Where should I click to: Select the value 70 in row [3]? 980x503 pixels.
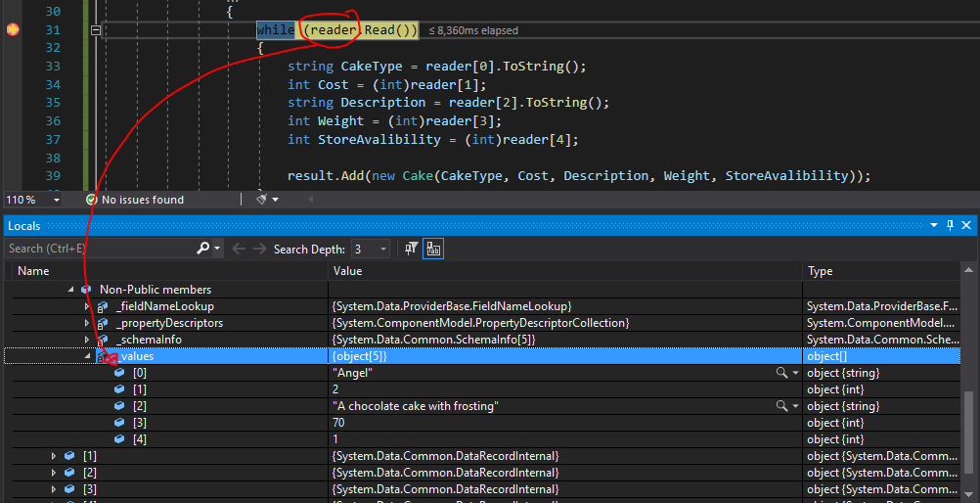pyautogui.click(x=338, y=423)
